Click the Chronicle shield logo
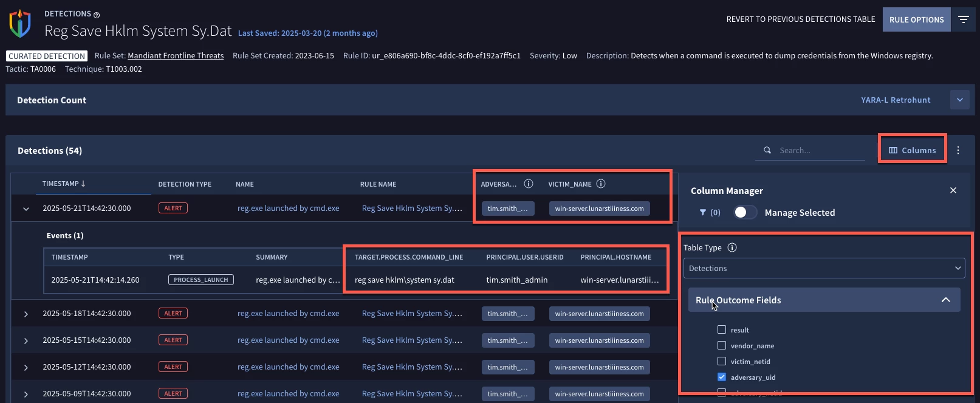Screen dimensions: 980x403 pyautogui.click(x=20, y=23)
